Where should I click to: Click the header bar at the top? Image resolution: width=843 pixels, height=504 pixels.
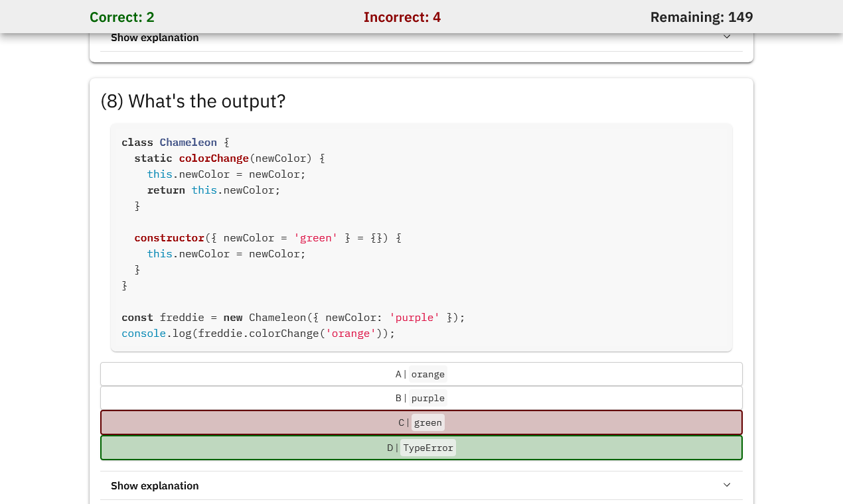coord(421,16)
